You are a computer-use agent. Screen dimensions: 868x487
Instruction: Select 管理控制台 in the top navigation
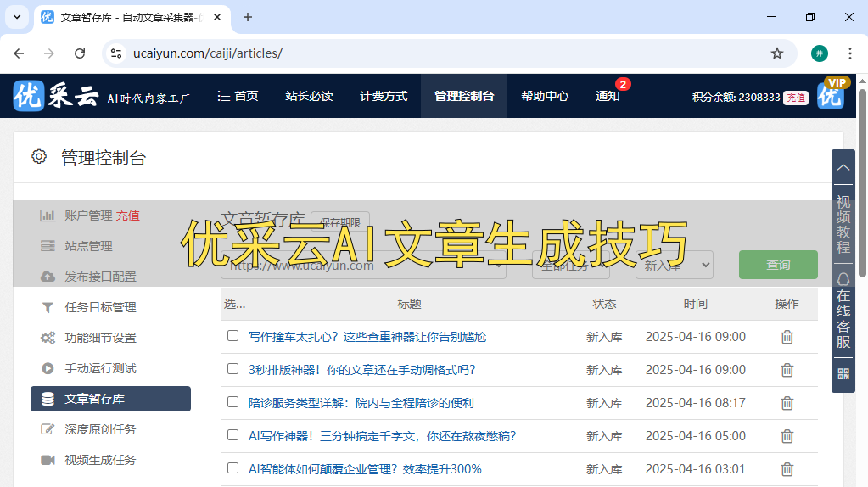464,96
